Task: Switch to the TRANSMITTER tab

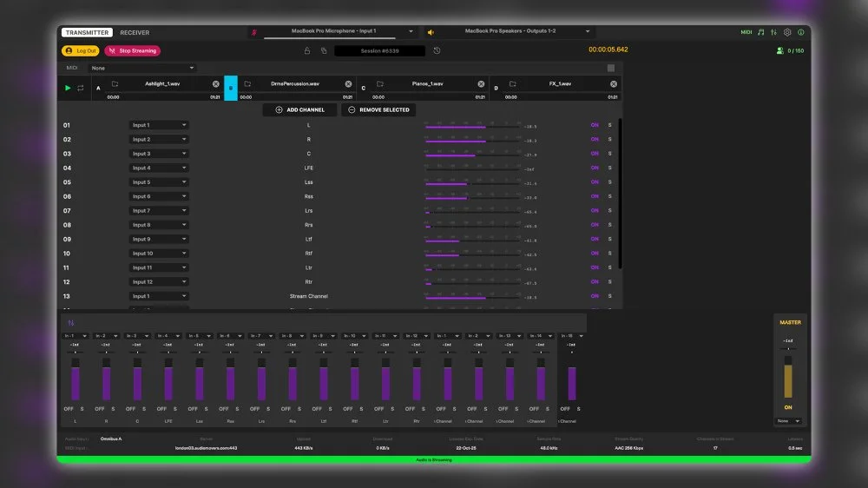Action: click(x=87, y=33)
